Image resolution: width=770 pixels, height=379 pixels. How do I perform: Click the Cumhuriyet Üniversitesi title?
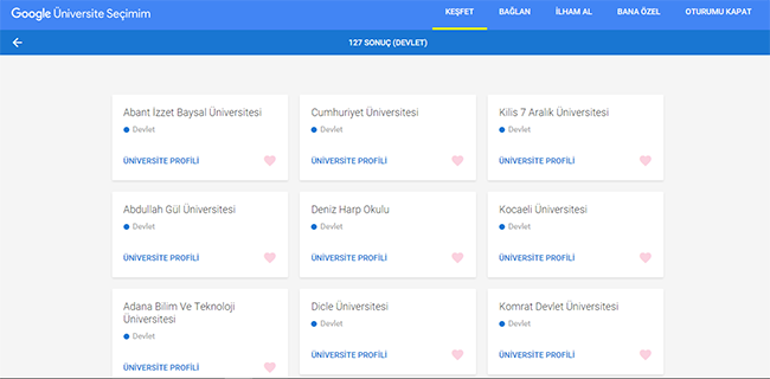coord(365,112)
